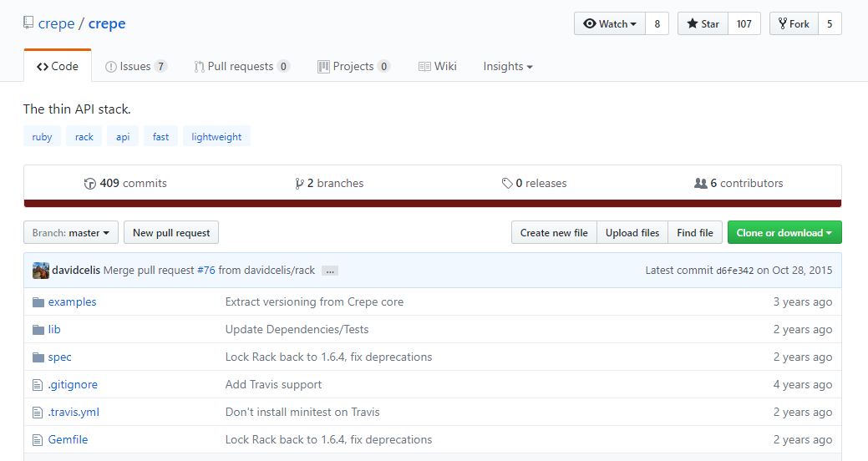The height and width of the screenshot is (461, 868).
Task: Click the commits history clock icon
Action: tap(89, 183)
